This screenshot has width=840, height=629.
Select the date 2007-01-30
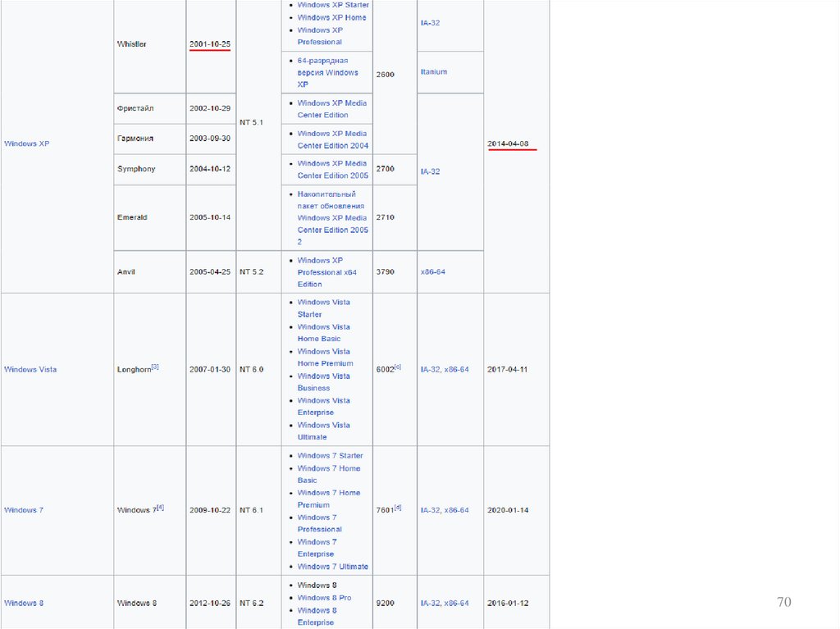pyautogui.click(x=210, y=369)
